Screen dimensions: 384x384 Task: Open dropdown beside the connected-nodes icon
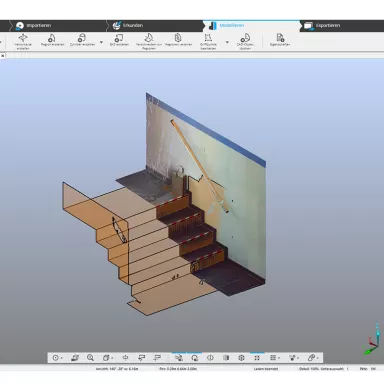pyautogui.click(x=298, y=358)
